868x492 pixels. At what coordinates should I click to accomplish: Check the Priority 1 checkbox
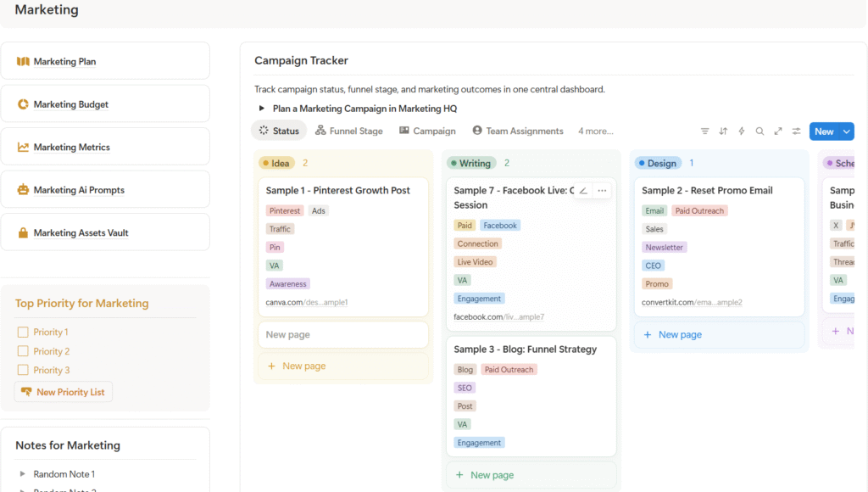[x=21, y=332]
